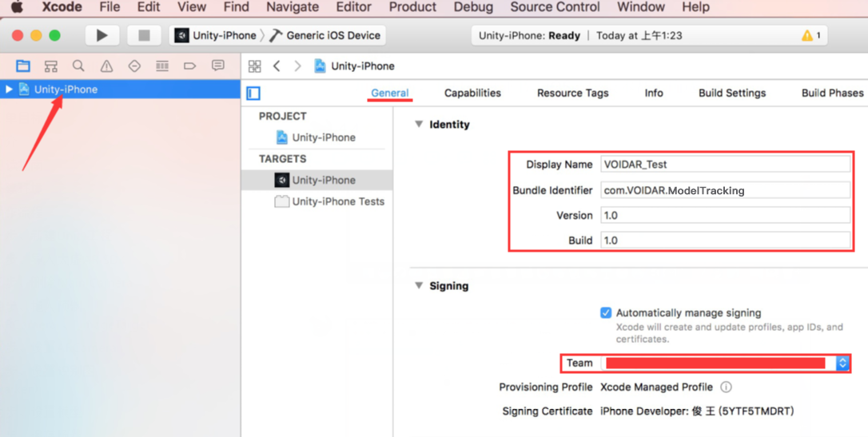This screenshot has height=437, width=868.
Task: Select Unity-iPhone project in navigator
Action: click(x=66, y=89)
